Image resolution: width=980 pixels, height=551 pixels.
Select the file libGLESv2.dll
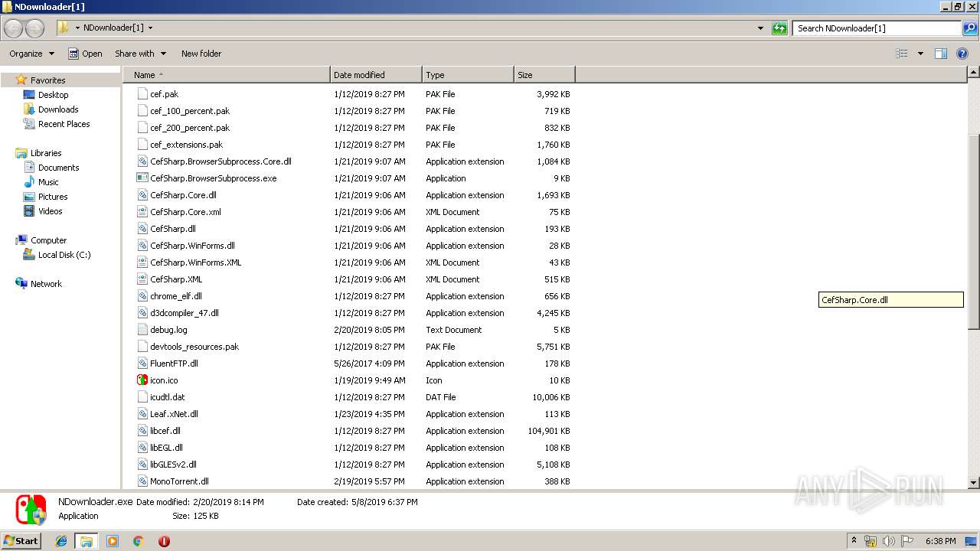click(x=173, y=465)
